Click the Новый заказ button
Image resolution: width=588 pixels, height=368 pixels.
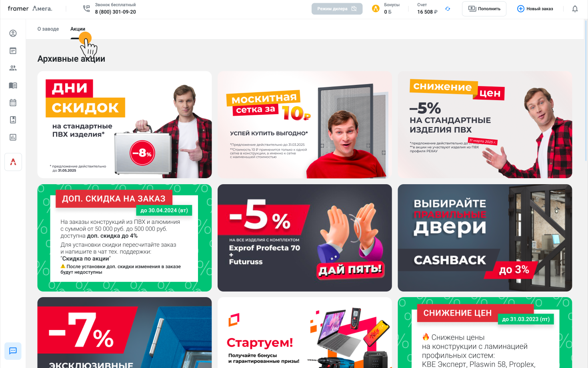tap(535, 9)
